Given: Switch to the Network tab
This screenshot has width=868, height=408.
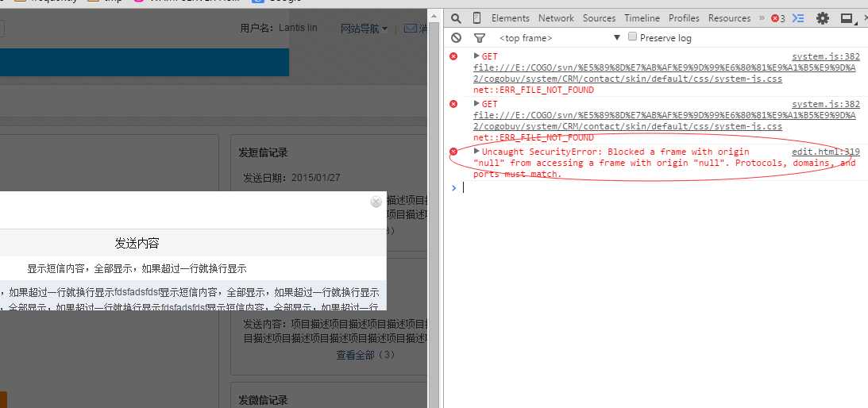Looking at the screenshot, I should tap(556, 18).
